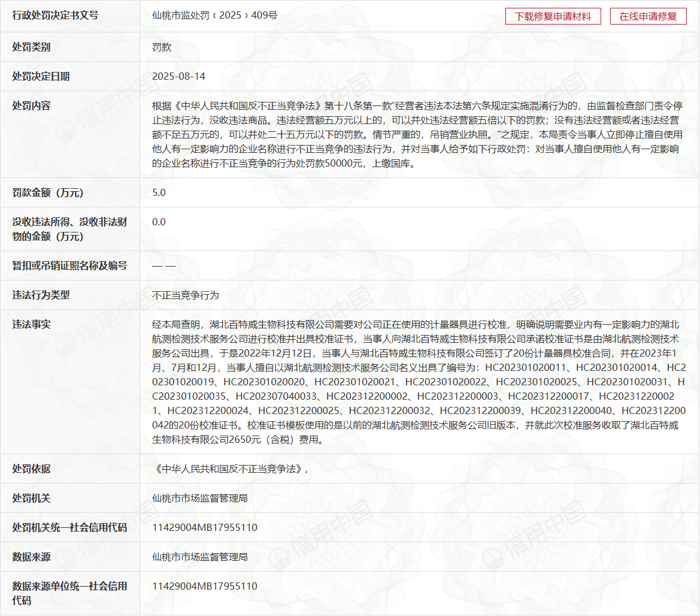Click the 暂扣或吊销证照名称及编号 row label
The width and height of the screenshot is (700, 616).
point(69,266)
